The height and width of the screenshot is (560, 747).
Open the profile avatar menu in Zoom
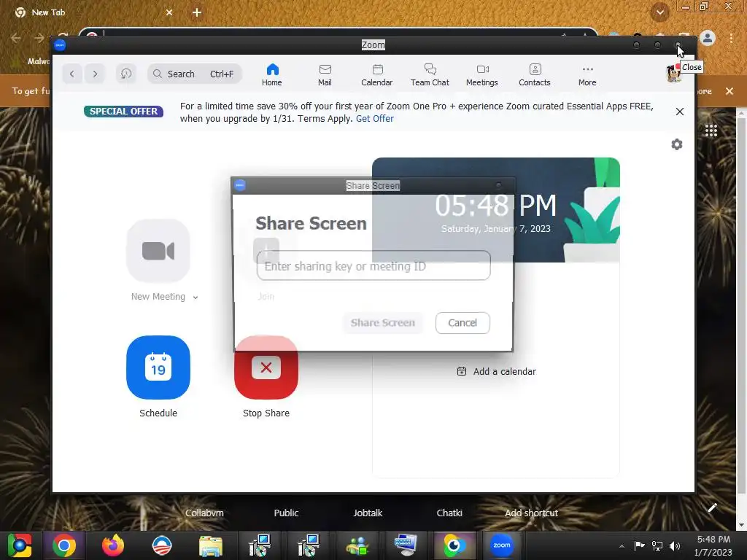(x=673, y=74)
